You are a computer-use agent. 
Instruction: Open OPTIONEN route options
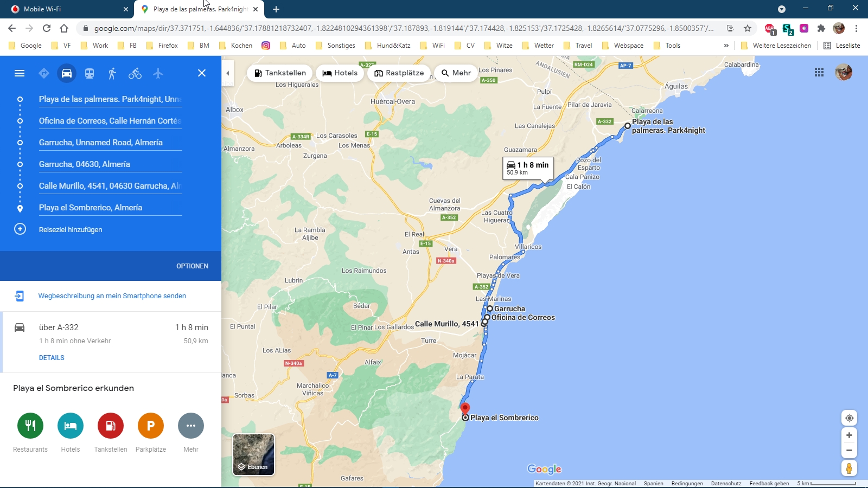(192, 266)
